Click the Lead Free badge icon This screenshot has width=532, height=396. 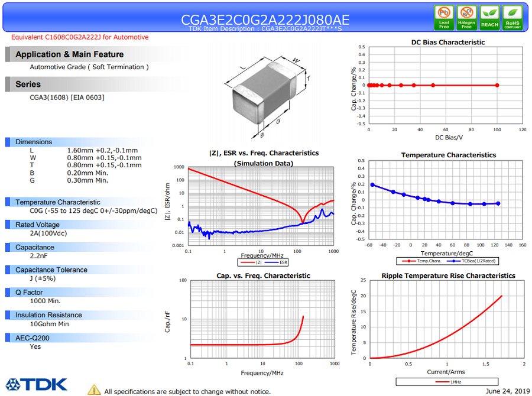[x=444, y=17]
